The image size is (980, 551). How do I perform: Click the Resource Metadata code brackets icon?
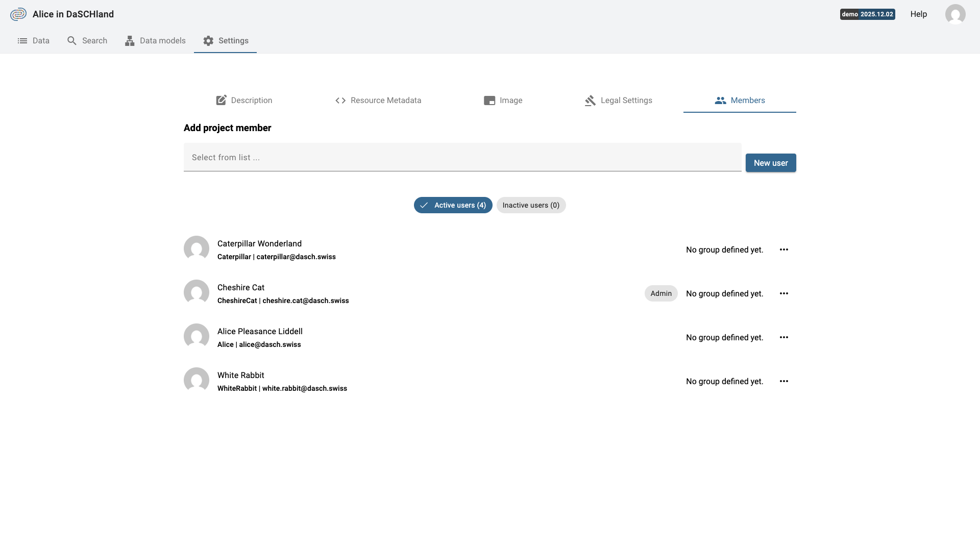[340, 101]
